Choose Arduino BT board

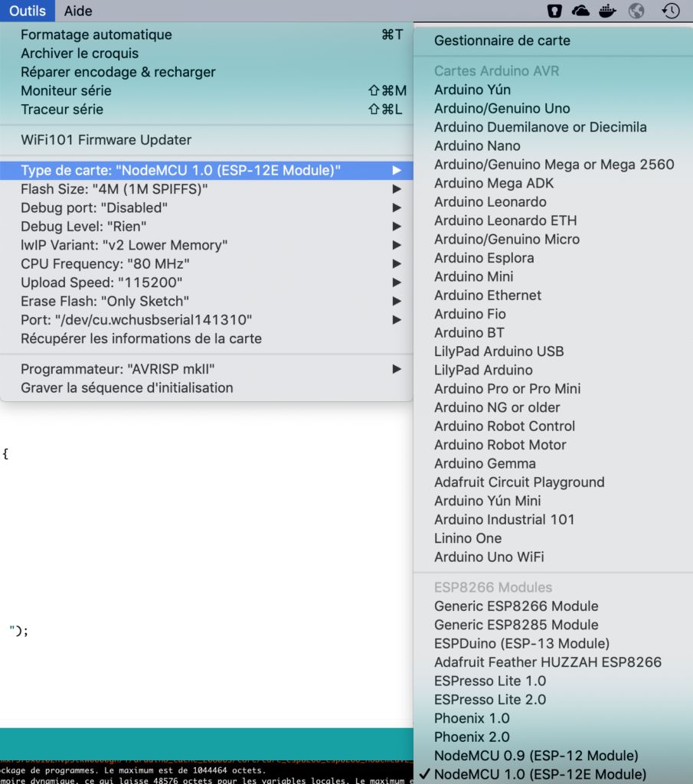(553, 333)
